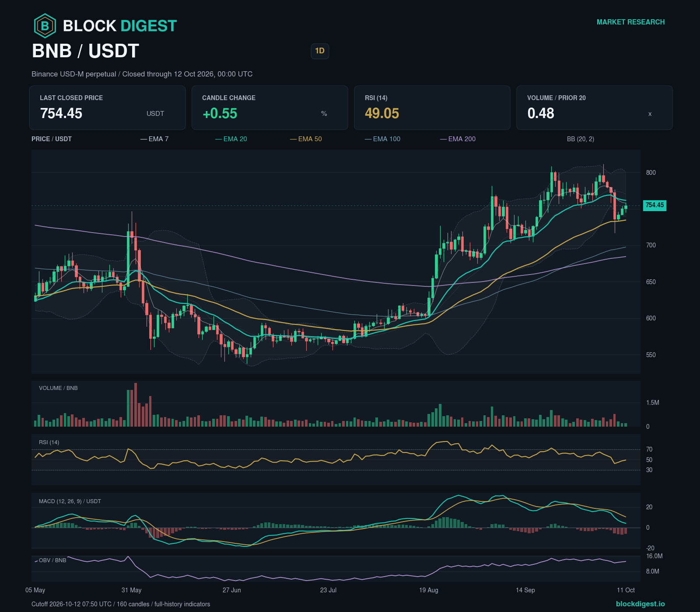Image resolution: width=700 pixels, height=612 pixels.
Task: Click the USDT unit in price card
Action: click(155, 114)
